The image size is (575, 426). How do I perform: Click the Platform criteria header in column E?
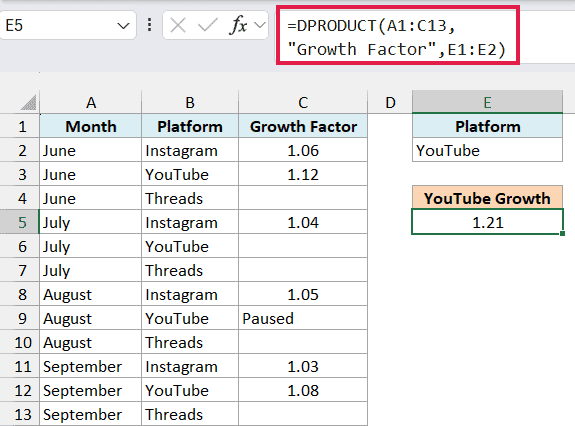(x=487, y=126)
